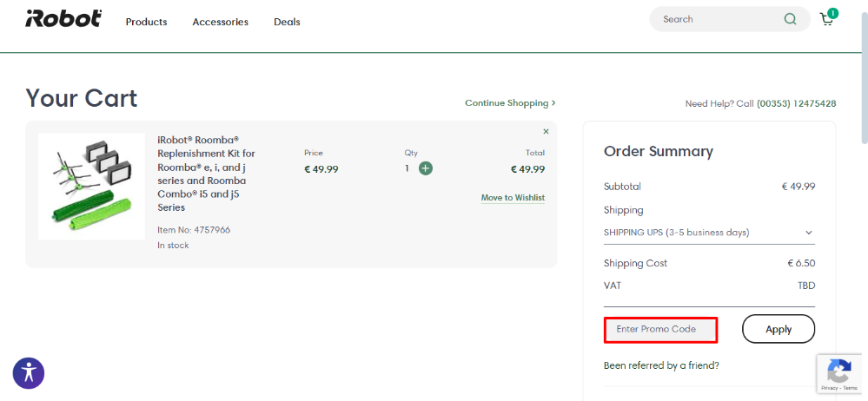
Task: Open the Replenishment Kit product thumbnail
Action: pos(91,187)
